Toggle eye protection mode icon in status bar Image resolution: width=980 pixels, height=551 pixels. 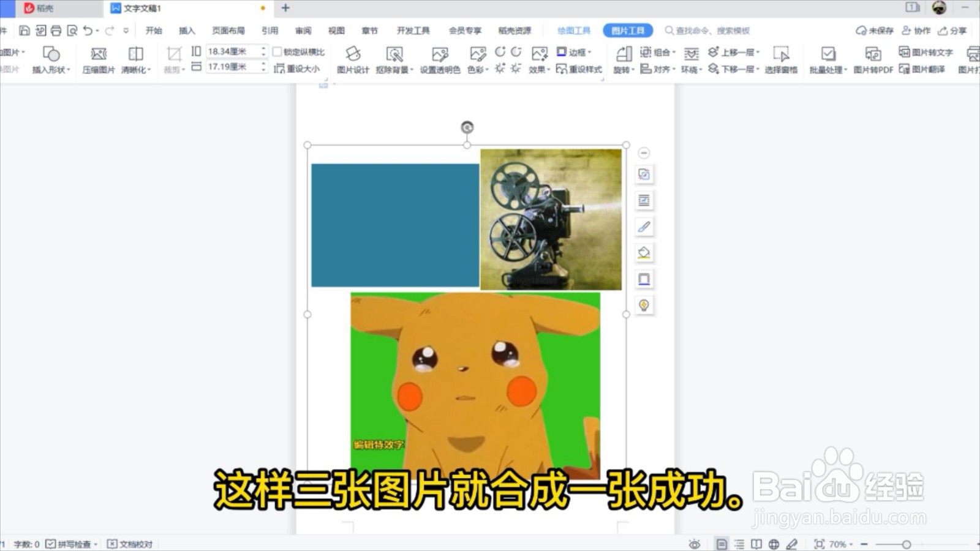[x=694, y=544]
